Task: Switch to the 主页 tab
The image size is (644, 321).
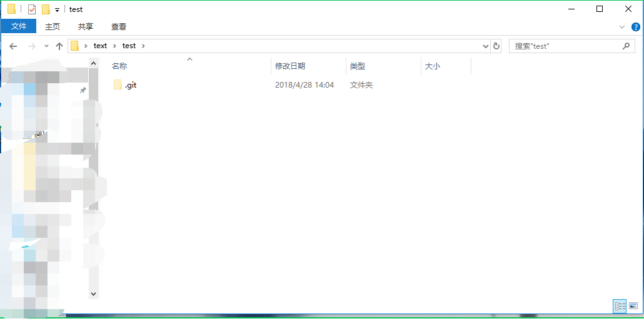Action: click(52, 27)
